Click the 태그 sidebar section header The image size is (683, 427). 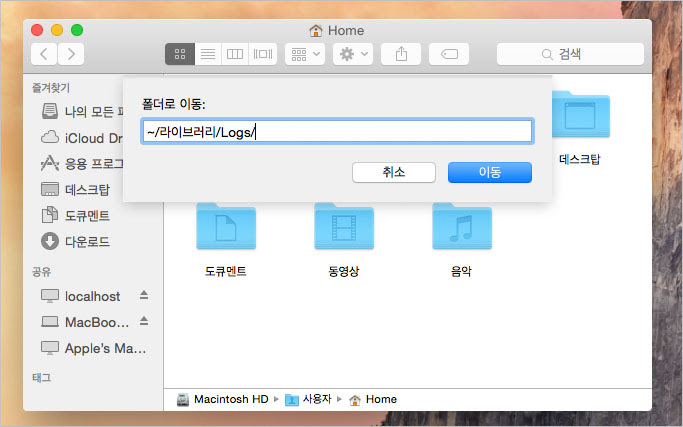pos(41,378)
